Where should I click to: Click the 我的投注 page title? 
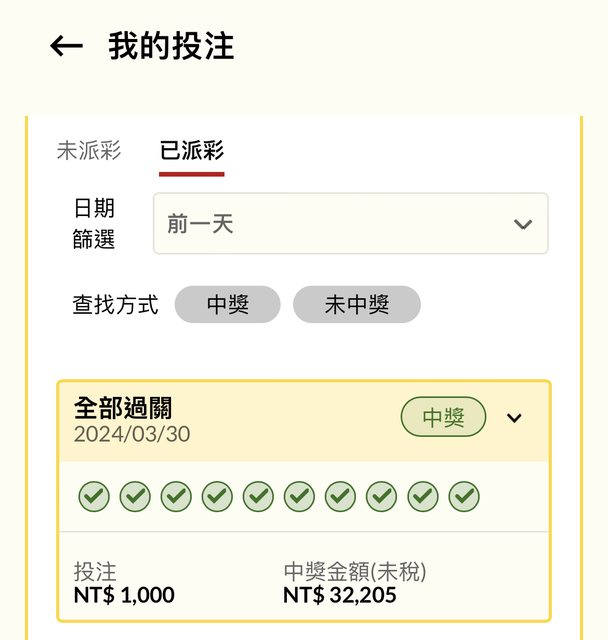(x=171, y=46)
